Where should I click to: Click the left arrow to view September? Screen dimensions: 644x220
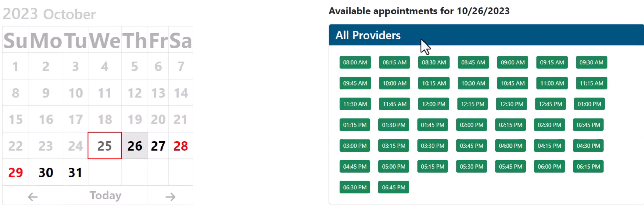click(32, 196)
